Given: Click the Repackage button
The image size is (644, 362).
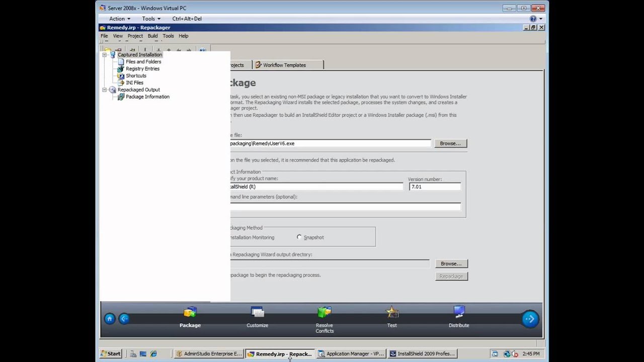Looking at the screenshot, I should pos(451,277).
